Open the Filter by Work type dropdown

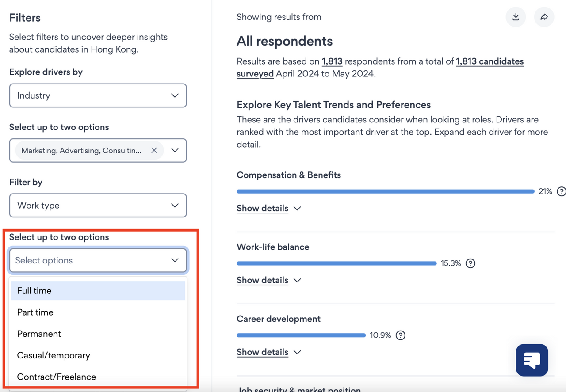point(98,206)
